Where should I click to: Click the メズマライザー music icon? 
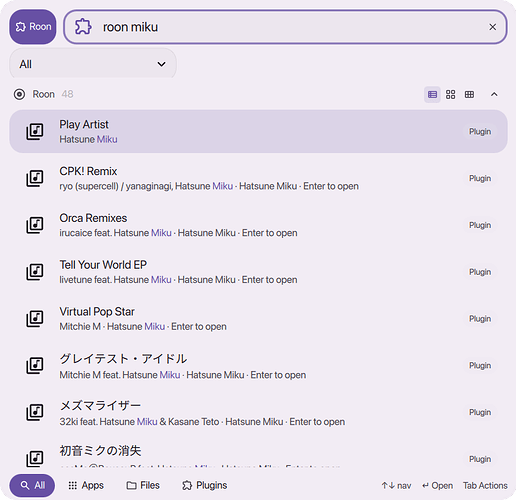[35, 412]
